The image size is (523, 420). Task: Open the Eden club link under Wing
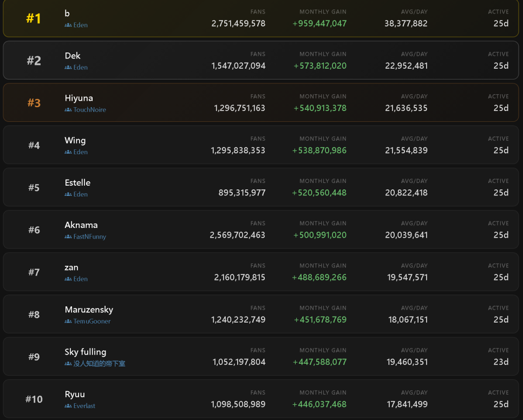(x=80, y=152)
